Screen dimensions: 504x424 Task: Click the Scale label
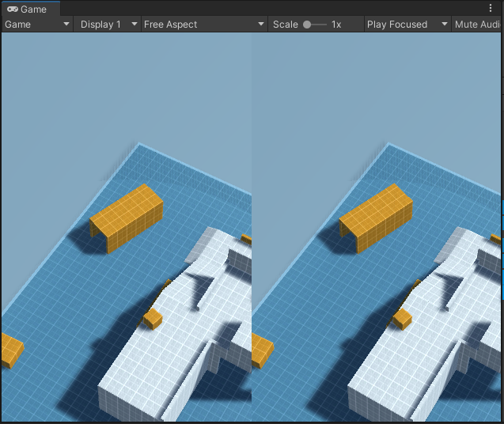pyautogui.click(x=286, y=25)
